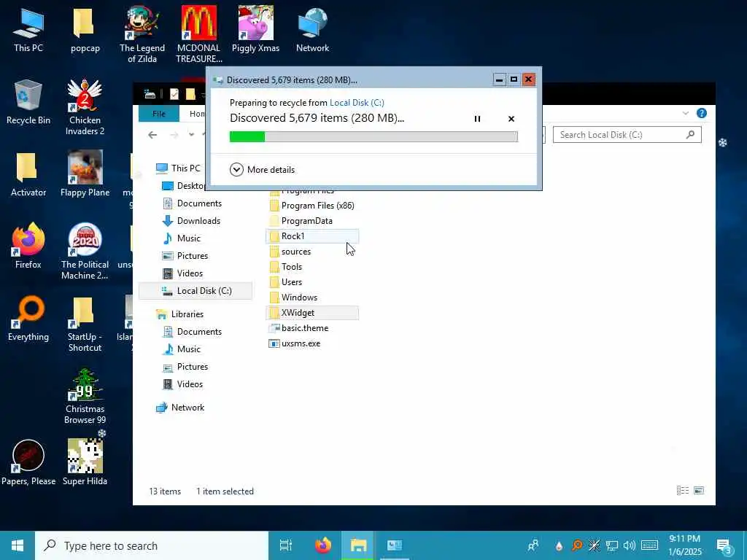Click the search magnifier in Explorer search box
747x560 pixels.
(x=690, y=135)
